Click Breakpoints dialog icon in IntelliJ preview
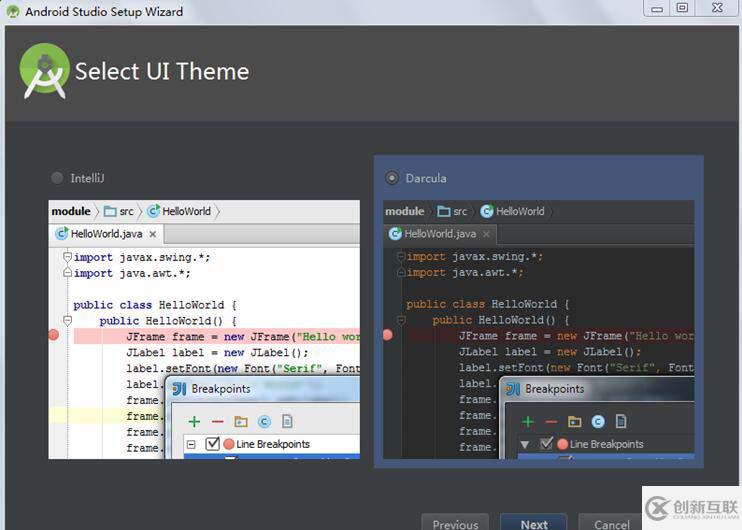Image resolution: width=742 pixels, height=530 pixels. 179,389
